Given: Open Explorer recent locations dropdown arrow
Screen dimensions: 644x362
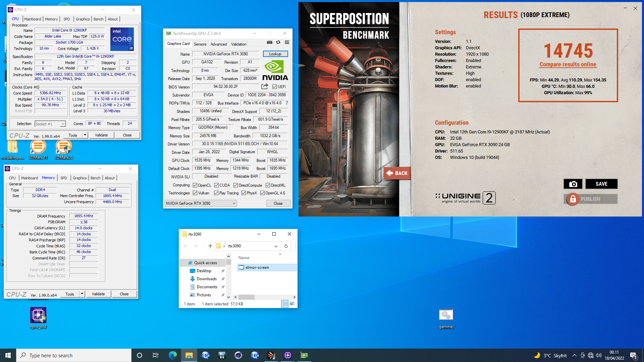Looking at the screenshot, I should (x=203, y=246).
